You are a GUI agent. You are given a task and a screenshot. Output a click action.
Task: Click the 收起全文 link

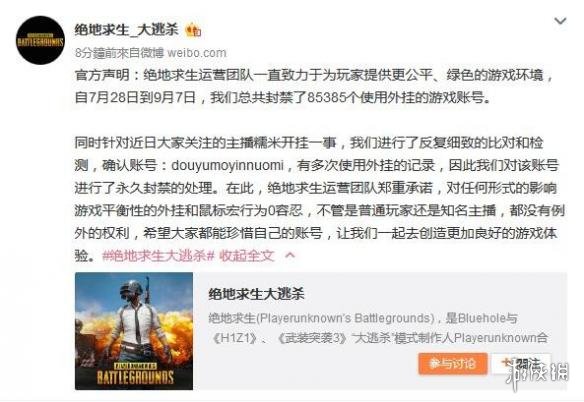point(247,256)
